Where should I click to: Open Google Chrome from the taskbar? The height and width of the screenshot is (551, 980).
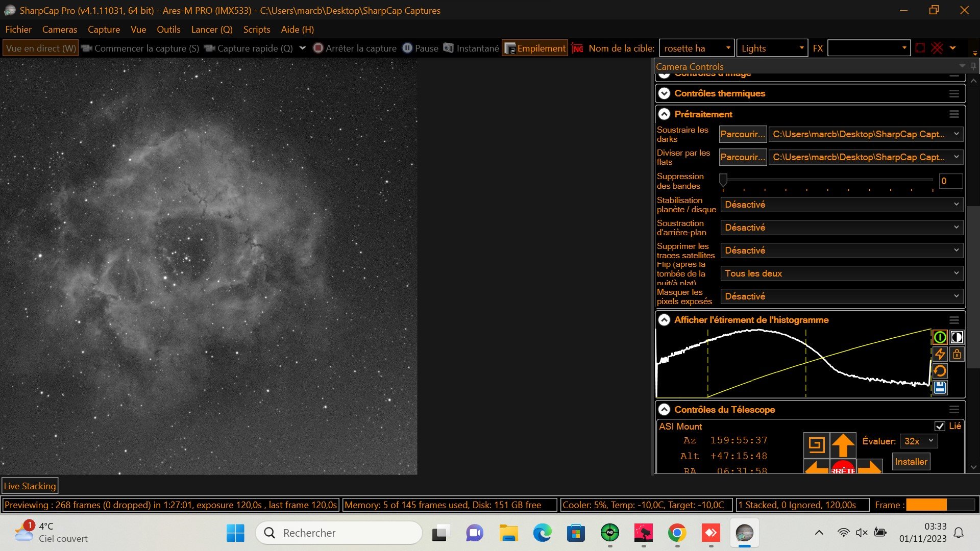coord(677,533)
